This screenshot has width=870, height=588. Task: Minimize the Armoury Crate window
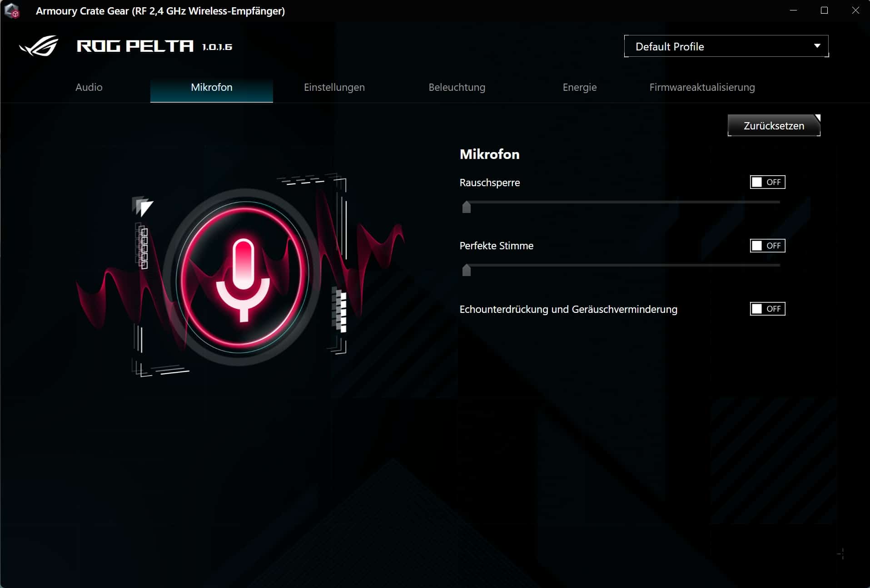coord(793,10)
